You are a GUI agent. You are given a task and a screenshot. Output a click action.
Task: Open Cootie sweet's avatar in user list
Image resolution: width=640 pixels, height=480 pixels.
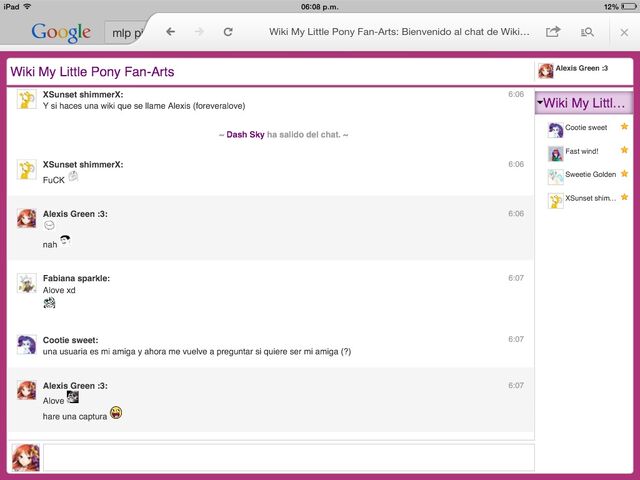click(x=556, y=130)
